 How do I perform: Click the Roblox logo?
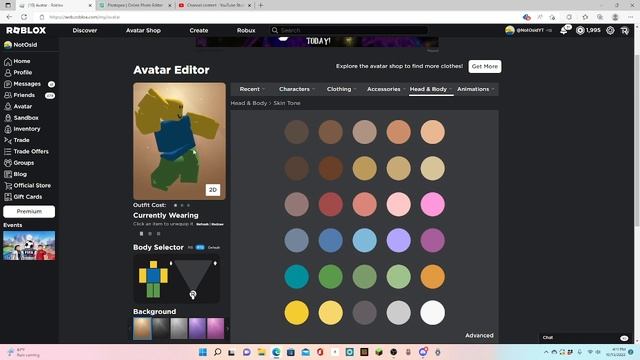pos(26,30)
